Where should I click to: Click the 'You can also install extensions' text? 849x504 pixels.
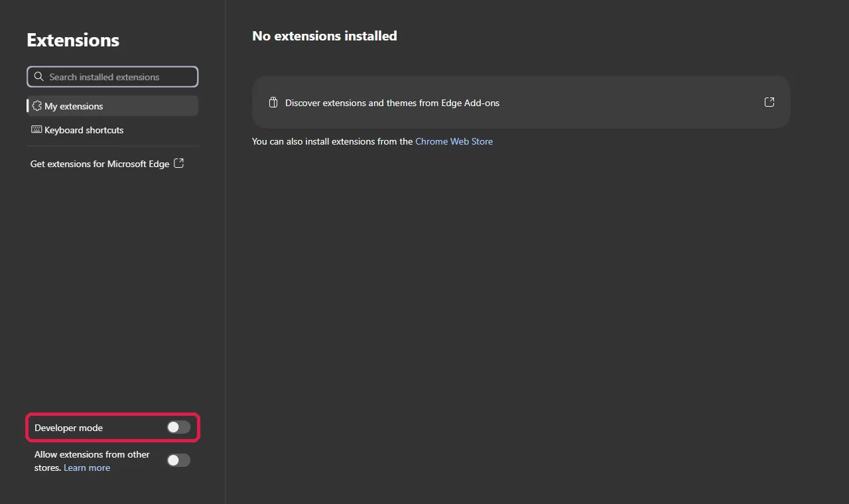[x=332, y=141]
